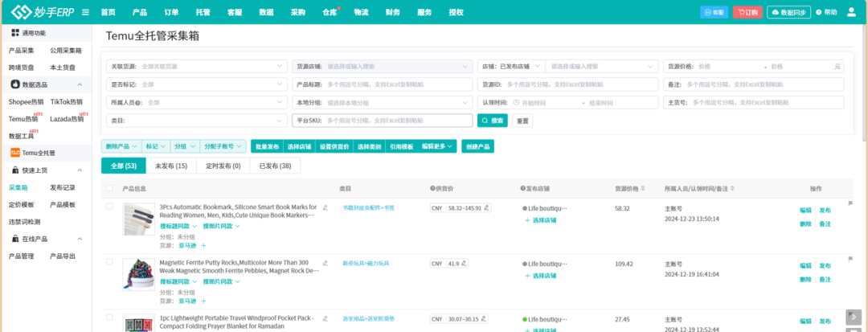Edit supply price pencil 58.32~145.91
Image resolution: width=868 pixels, height=332 pixels.
point(486,208)
